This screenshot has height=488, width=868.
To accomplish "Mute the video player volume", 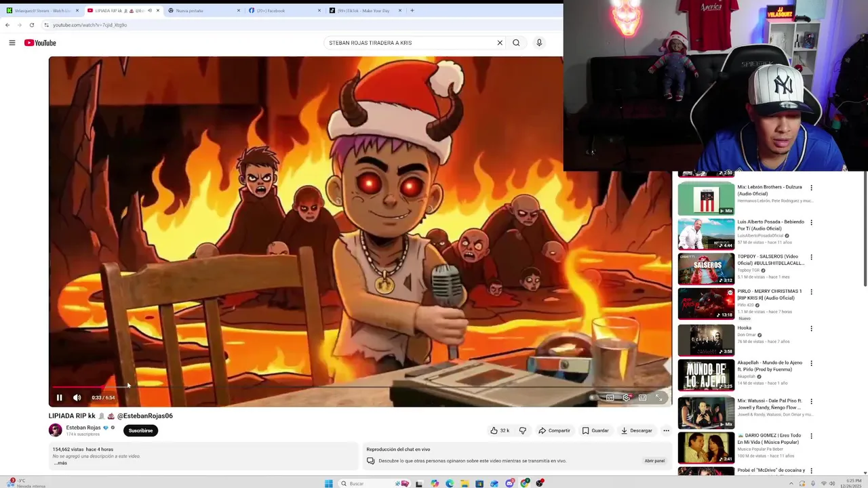I will click(x=77, y=398).
